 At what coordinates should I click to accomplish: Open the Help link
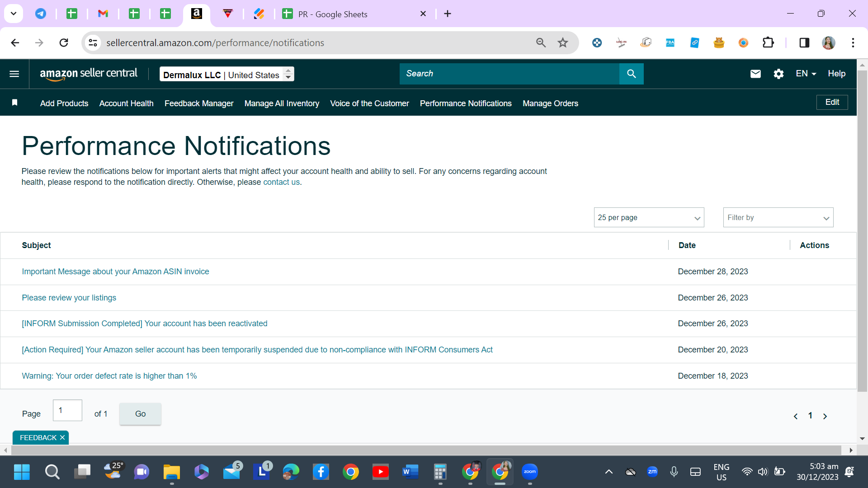(836, 74)
